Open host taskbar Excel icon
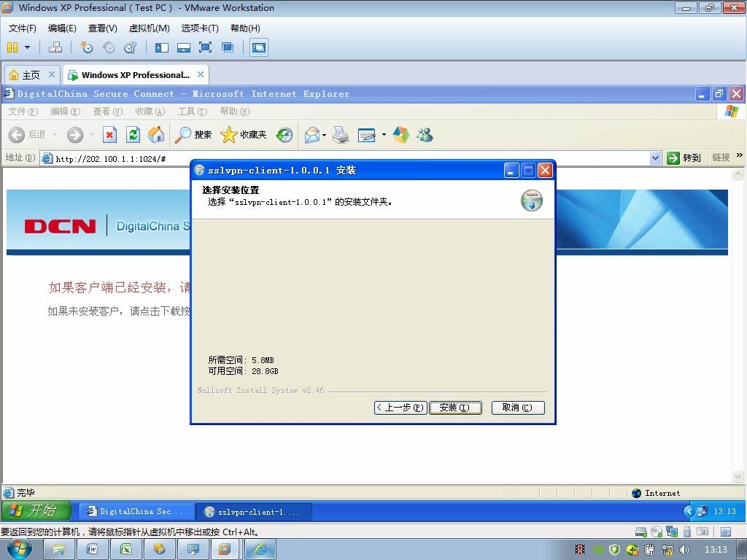 [125, 549]
